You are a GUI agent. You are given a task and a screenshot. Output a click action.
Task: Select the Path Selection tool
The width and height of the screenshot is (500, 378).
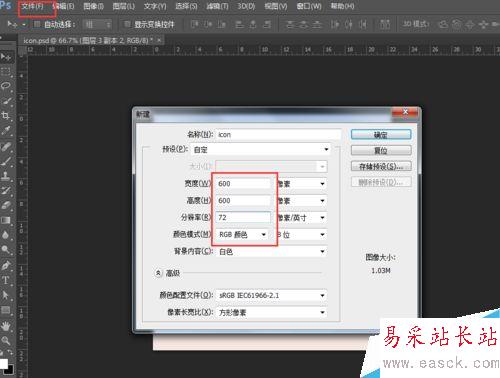(6, 295)
